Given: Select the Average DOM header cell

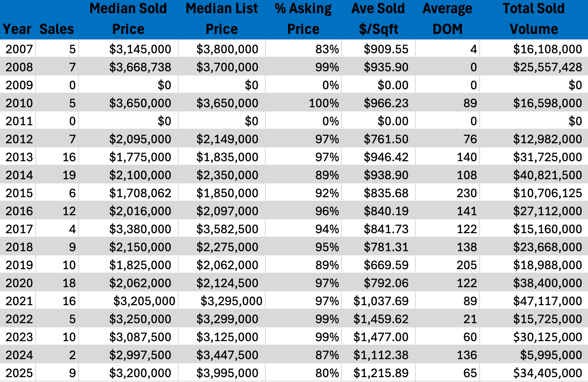Looking at the screenshot, I should pyautogui.click(x=447, y=19).
